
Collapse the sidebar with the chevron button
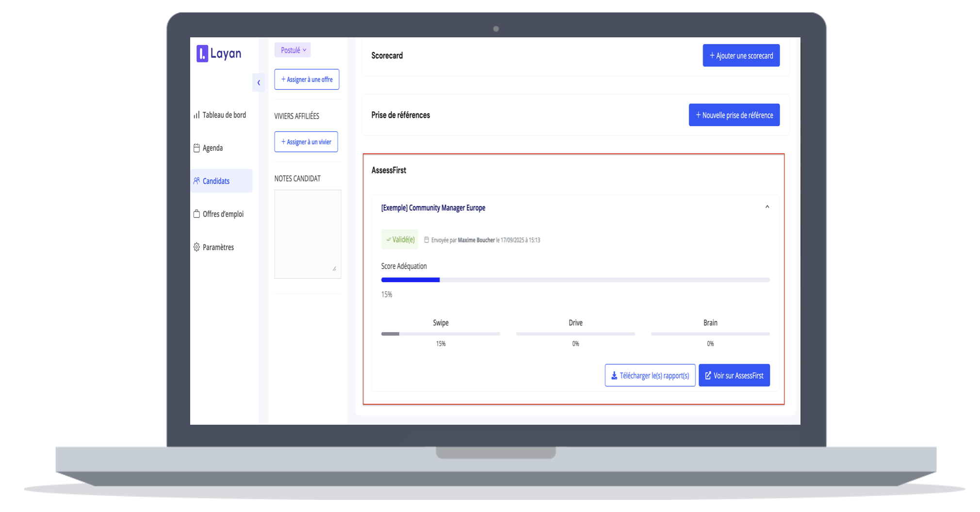(x=259, y=82)
